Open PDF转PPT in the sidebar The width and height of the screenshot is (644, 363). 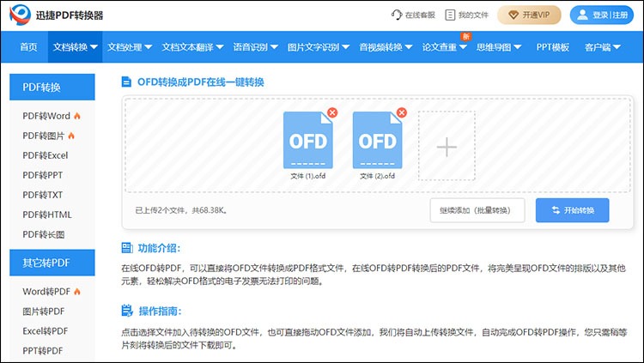pyautogui.click(x=43, y=175)
